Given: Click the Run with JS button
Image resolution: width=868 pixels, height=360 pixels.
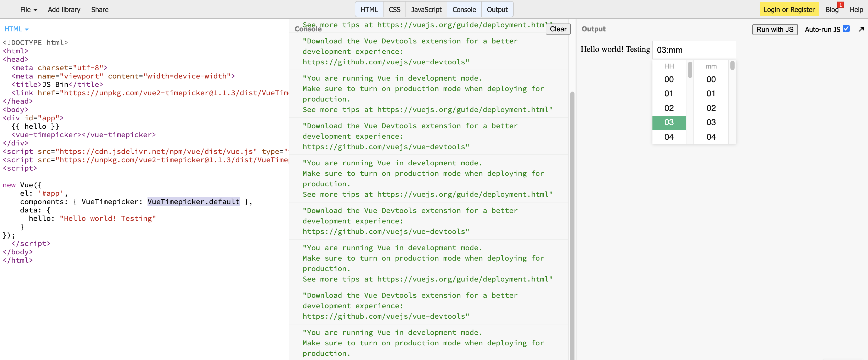Looking at the screenshot, I should click(775, 29).
